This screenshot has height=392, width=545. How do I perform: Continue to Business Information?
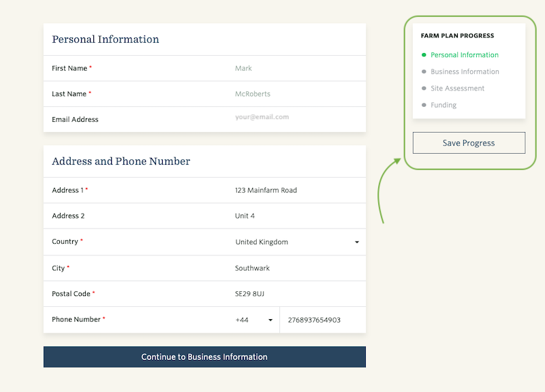204,357
